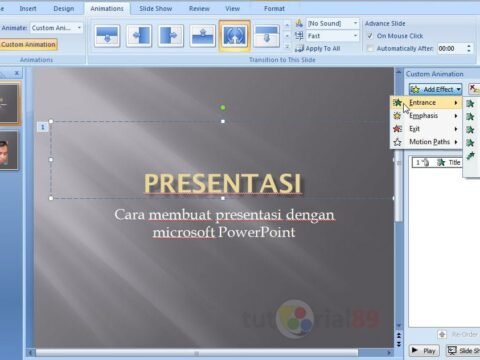Click Apply To All transitions
The image size is (480, 360).
pyautogui.click(x=318, y=49)
